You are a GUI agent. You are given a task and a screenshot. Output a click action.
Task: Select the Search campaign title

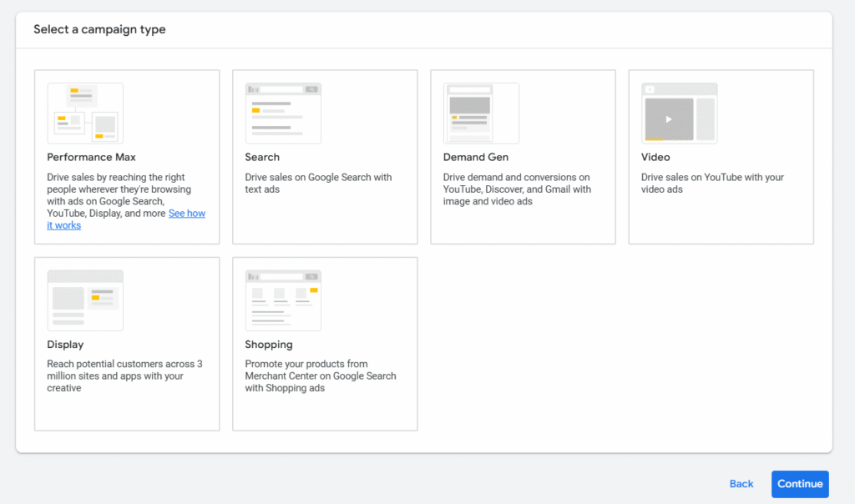coord(262,157)
